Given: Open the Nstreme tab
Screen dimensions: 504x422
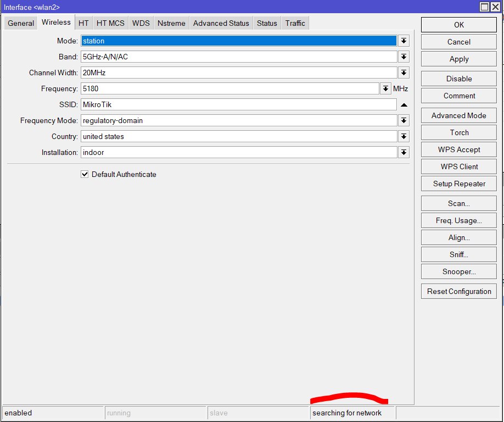Looking at the screenshot, I should [171, 23].
